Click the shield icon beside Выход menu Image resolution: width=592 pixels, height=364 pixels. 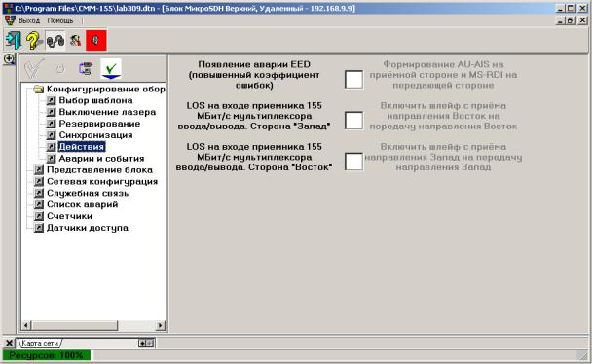coord(10,20)
